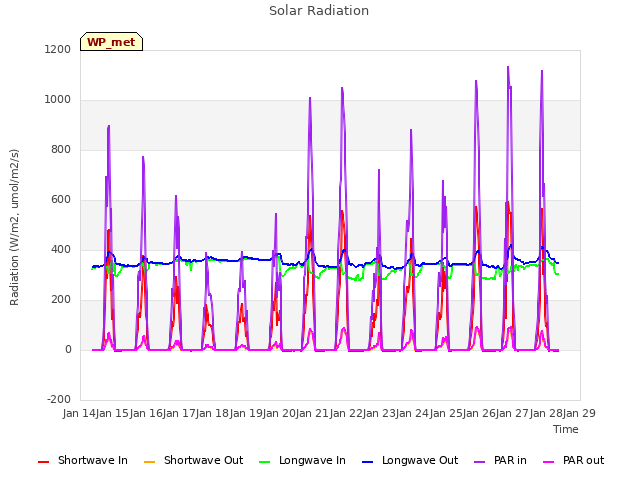Click the WP_met annotation label
Image resolution: width=640 pixels, height=480 pixels.
point(111,42)
